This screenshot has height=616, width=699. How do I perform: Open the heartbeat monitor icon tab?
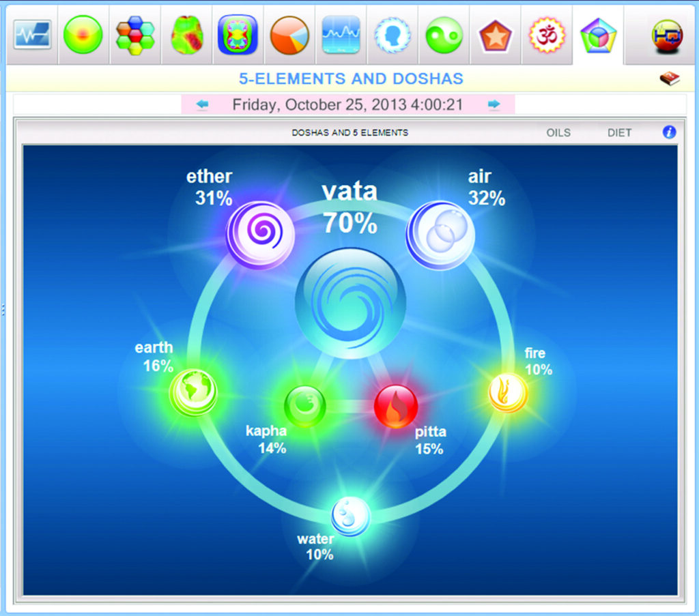(32, 35)
